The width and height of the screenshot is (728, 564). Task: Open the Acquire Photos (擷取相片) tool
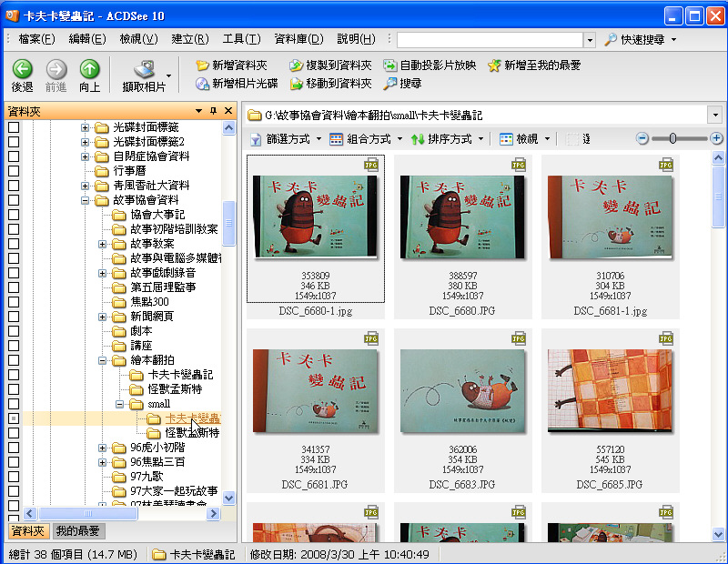pos(145,76)
